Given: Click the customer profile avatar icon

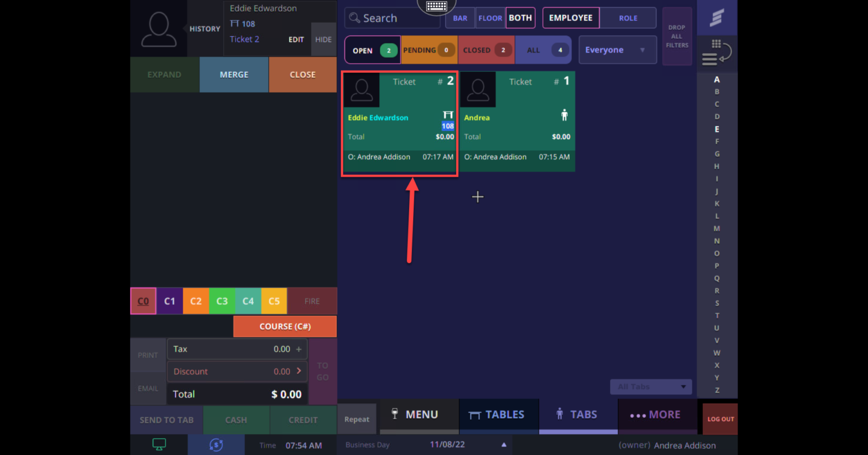Looking at the screenshot, I should point(159,29).
